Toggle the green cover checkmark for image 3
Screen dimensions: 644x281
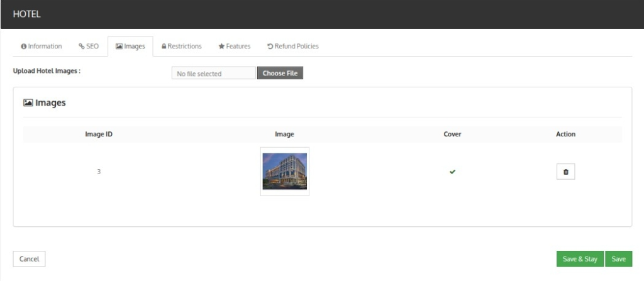[x=452, y=172]
